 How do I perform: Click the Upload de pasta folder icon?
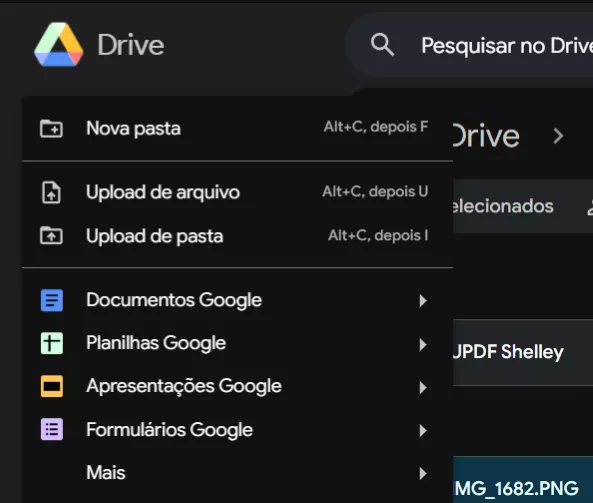click(51, 236)
